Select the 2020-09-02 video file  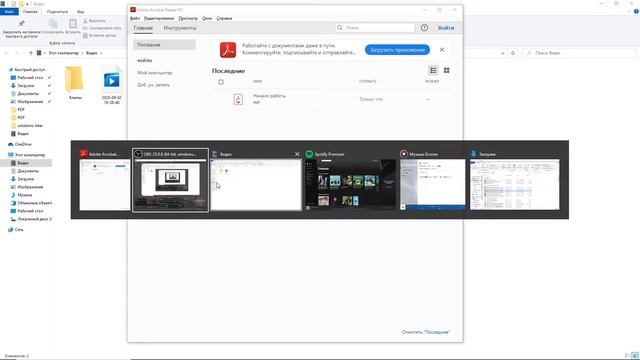pyautogui.click(x=111, y=85)
